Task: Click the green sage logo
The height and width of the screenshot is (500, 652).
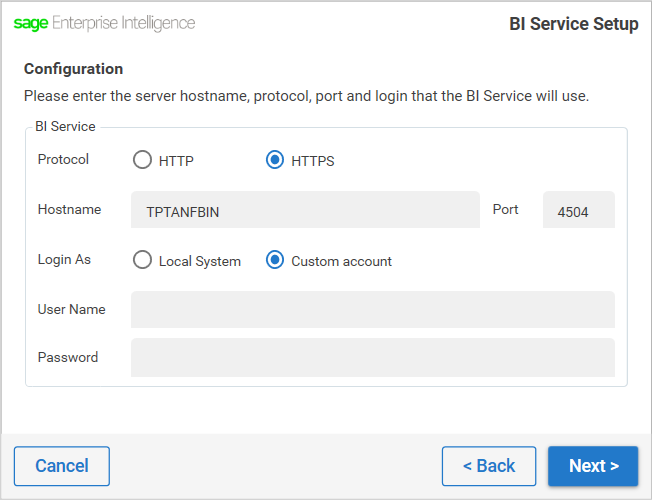Action: click(31, 24)
